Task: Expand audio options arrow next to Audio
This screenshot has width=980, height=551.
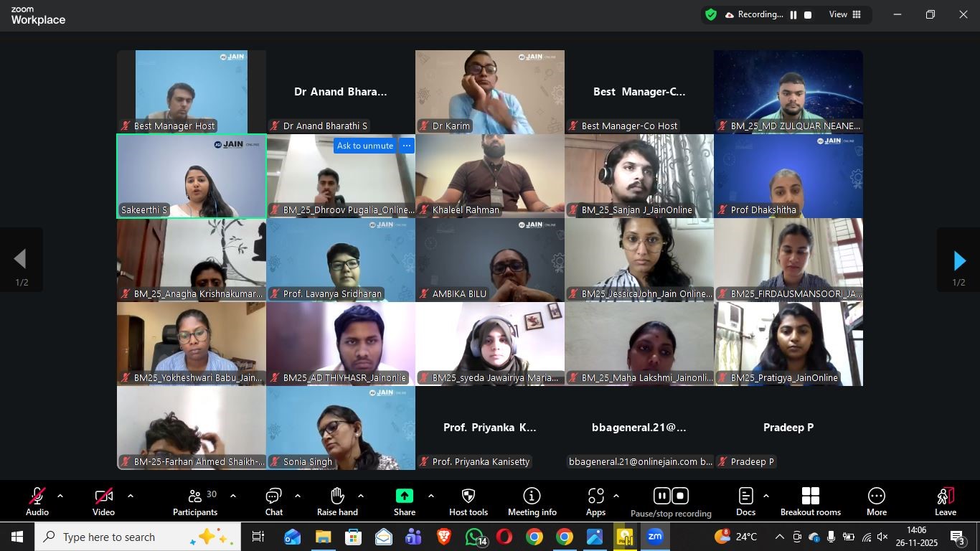Action: point(60,496)
